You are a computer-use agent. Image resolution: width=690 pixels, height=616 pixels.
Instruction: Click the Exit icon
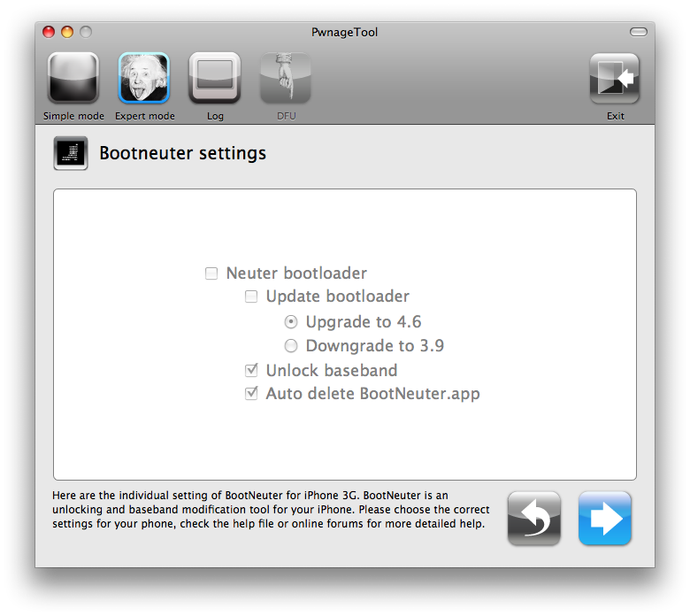click(615, 79)
